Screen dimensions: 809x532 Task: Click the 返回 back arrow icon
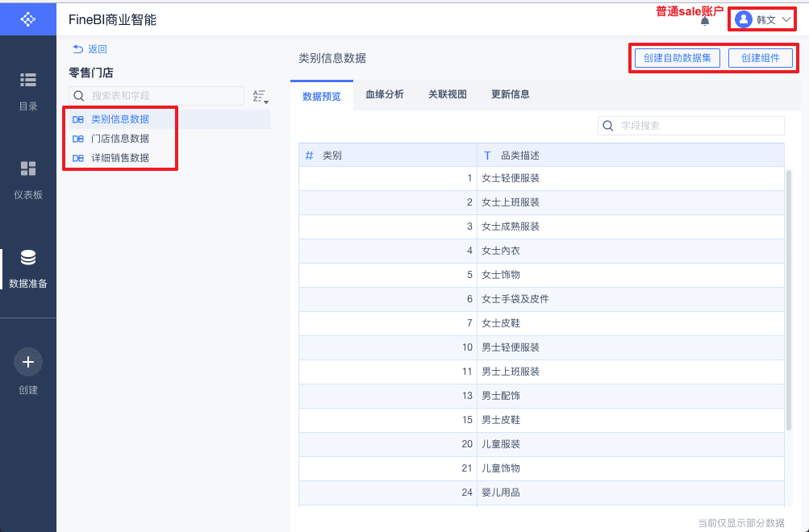click(78, 49)
